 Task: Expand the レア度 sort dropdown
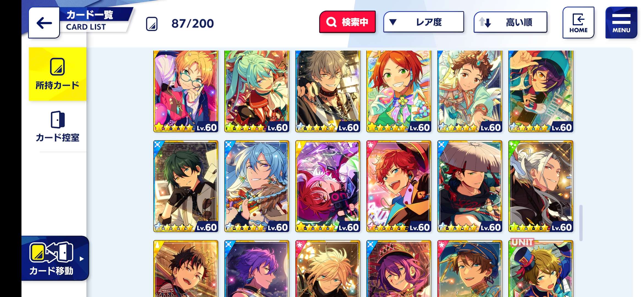point(424,22)
